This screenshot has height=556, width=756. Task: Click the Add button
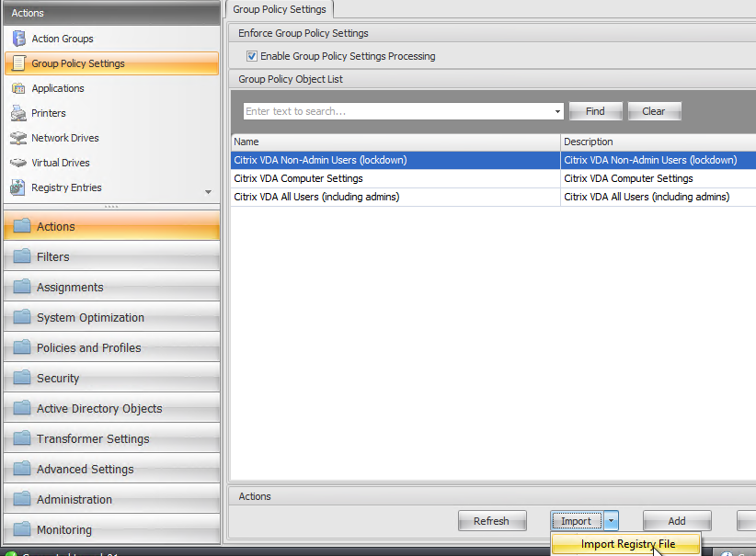677,521
